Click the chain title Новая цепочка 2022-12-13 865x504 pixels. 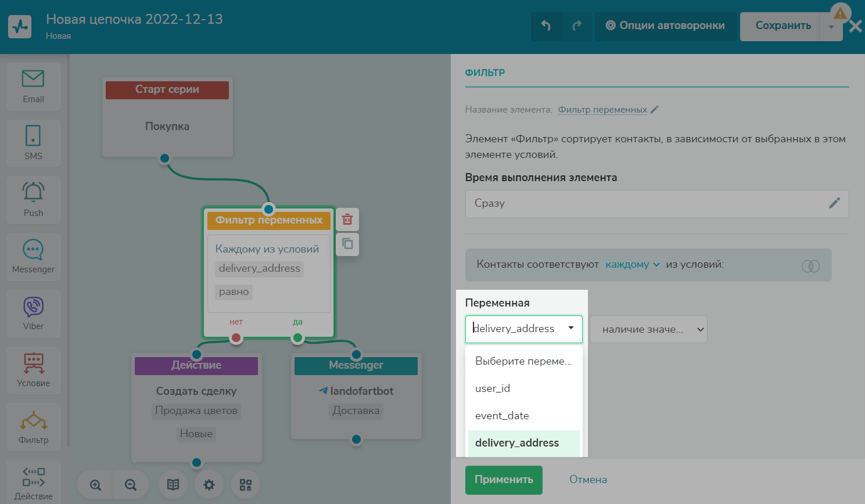click(x=134, y=19)
